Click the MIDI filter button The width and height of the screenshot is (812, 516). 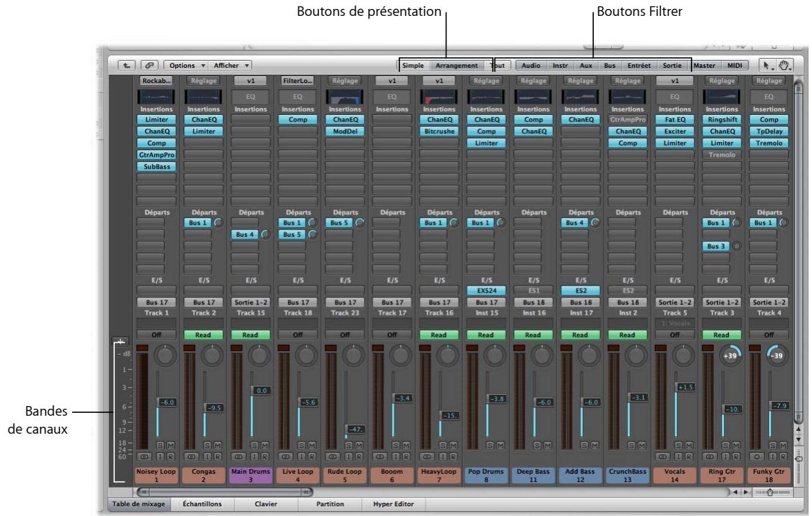coord(734,66)
